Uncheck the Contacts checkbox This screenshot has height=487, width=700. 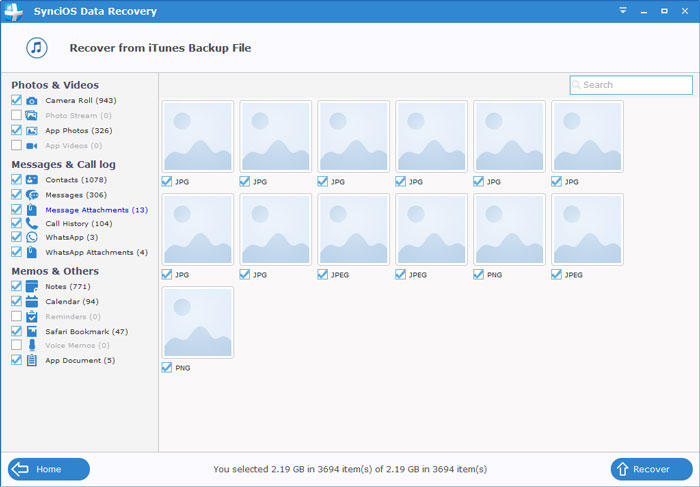pos(16,179)
